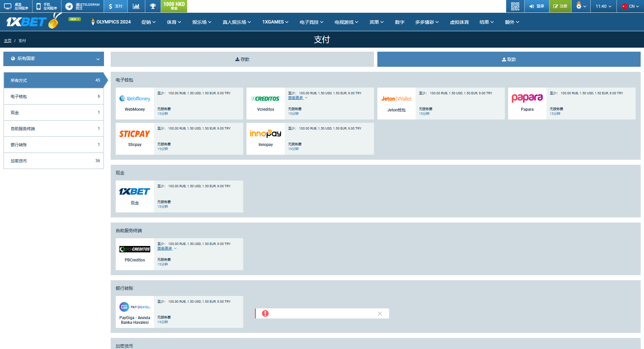Choose the WebMoney payment method

179,103
